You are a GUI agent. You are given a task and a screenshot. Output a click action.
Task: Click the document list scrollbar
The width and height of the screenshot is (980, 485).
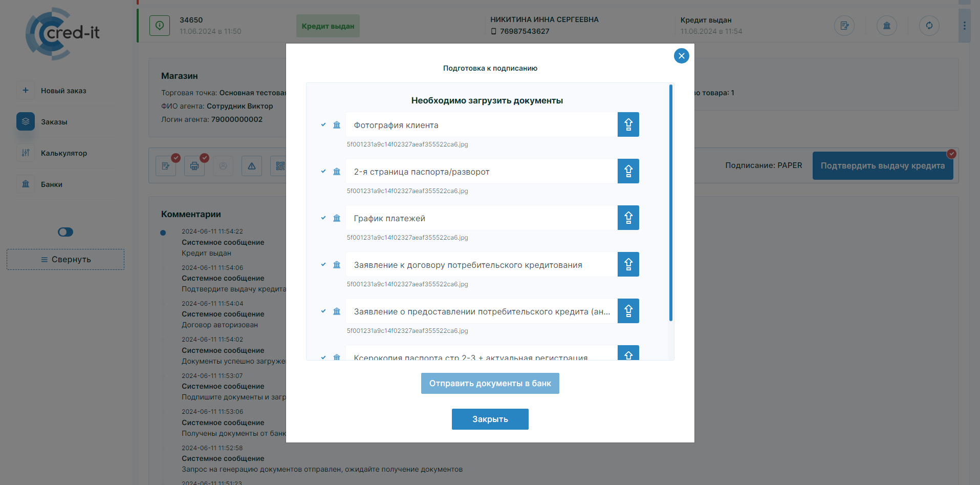coord(670,205)
